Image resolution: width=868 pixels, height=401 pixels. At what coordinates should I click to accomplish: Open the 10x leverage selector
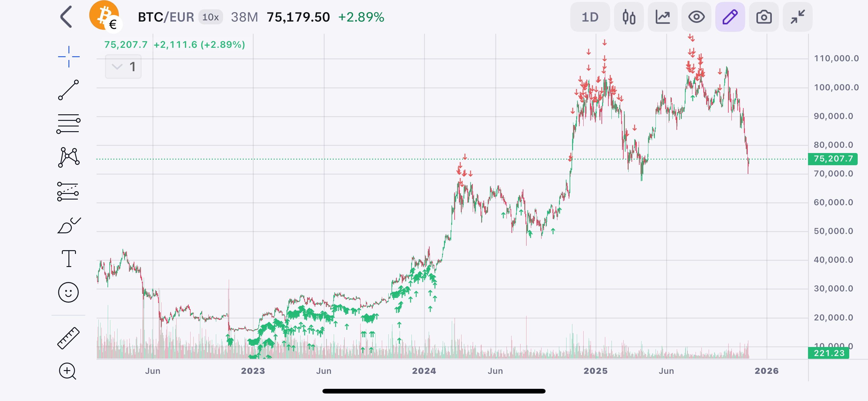coord(211,17)
